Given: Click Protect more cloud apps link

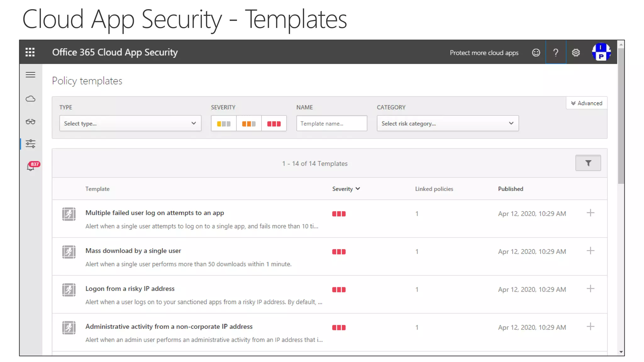Looking at the screenshot, I should pos(484,53).
